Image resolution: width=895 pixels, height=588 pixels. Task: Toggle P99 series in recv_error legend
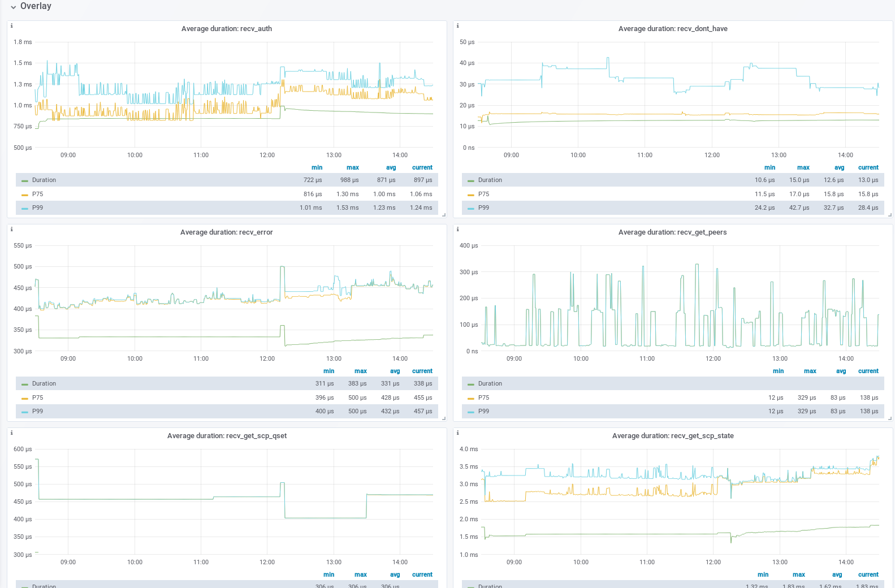pos(37,411)
